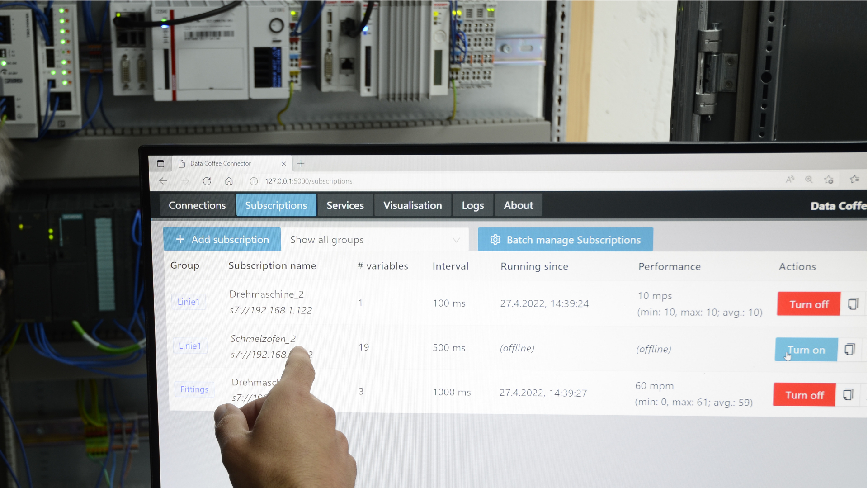
Task: Reload the page with browser refresh icon
Action: point(207,181)
